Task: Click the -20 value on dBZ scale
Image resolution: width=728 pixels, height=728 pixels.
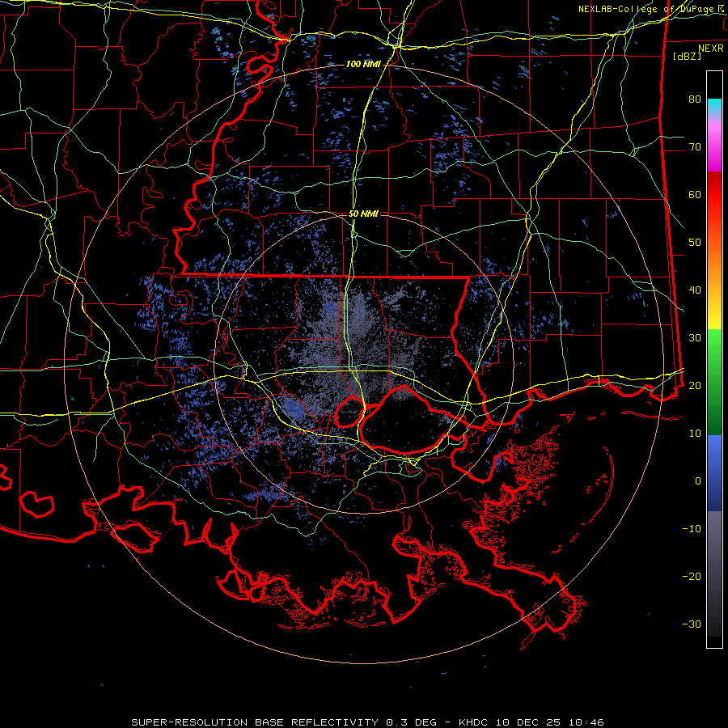Action: tap(692, 577)
